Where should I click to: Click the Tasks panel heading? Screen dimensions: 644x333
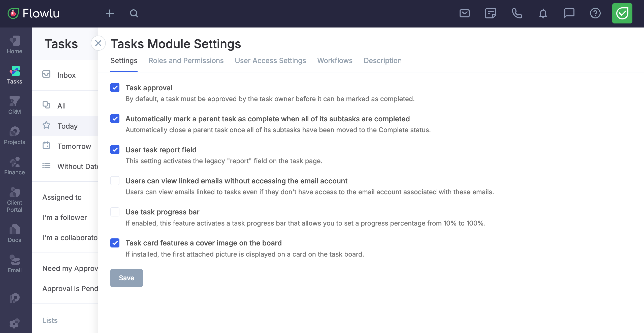pyautogui.click(x=61, y=44)
